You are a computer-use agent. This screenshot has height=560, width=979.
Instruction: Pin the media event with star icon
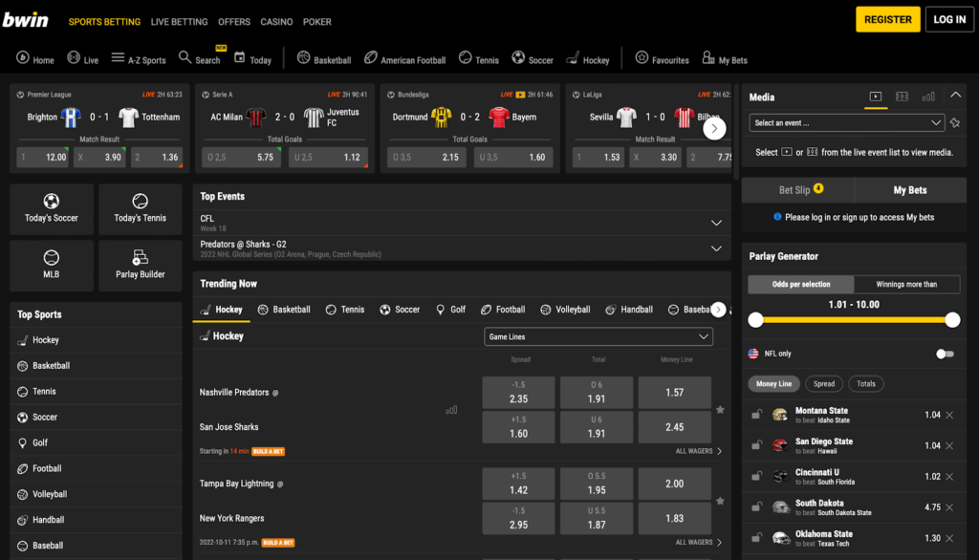tap(955, 123)
